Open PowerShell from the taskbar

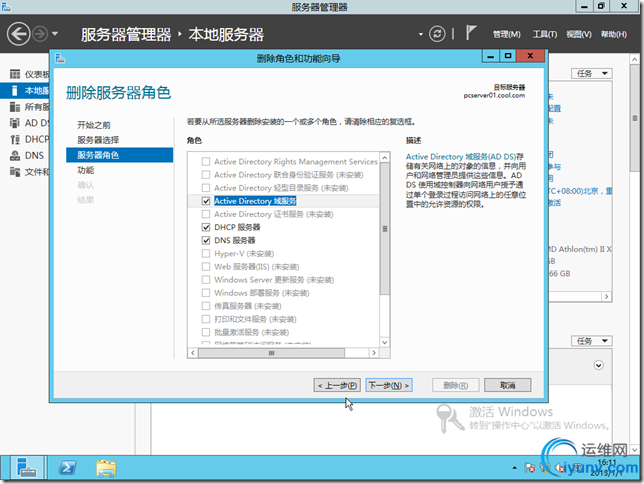[67, 468]
